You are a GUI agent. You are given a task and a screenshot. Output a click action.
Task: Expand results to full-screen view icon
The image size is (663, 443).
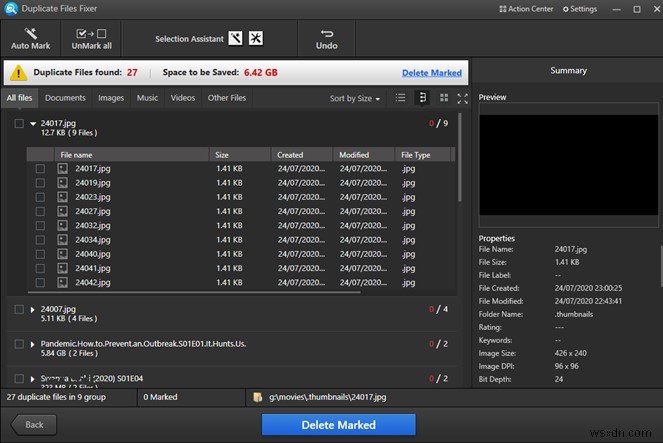click(462, 98)
